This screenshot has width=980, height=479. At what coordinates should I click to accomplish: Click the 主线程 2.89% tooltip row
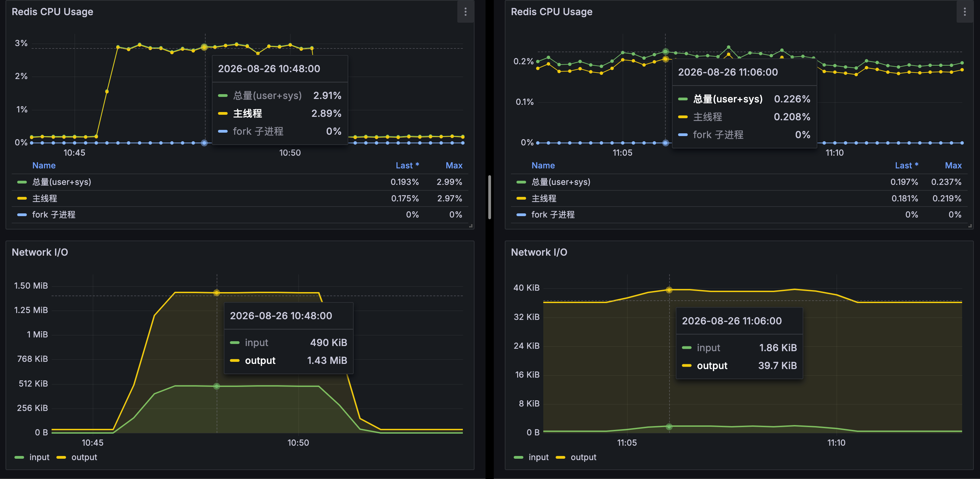tap(280, 113)
